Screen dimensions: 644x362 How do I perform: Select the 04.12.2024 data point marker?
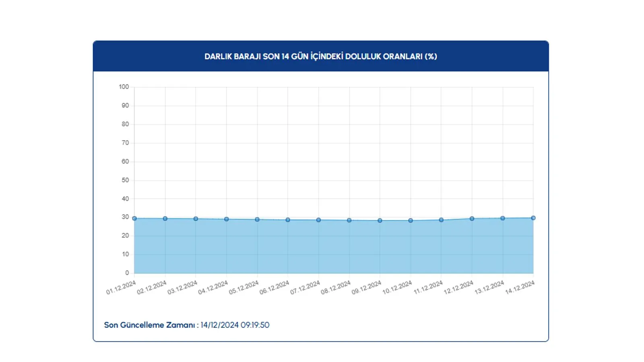[x=227, y=219]
